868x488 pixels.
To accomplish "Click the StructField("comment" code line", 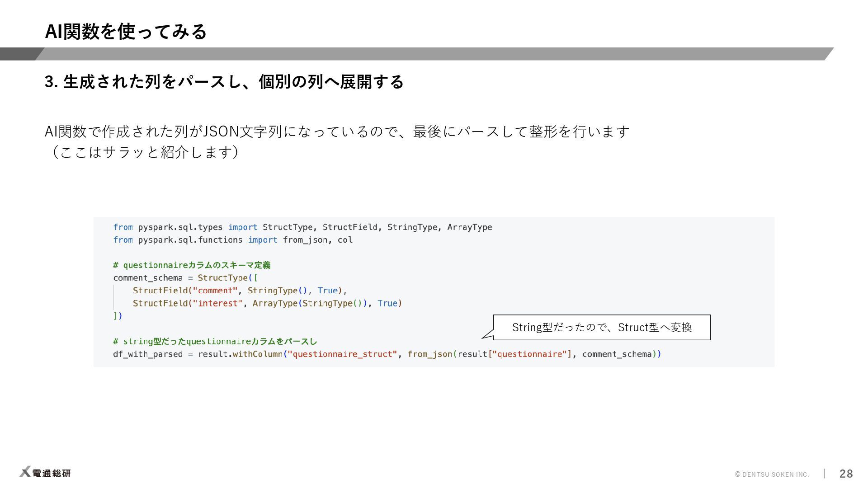I will pos(240,291).
